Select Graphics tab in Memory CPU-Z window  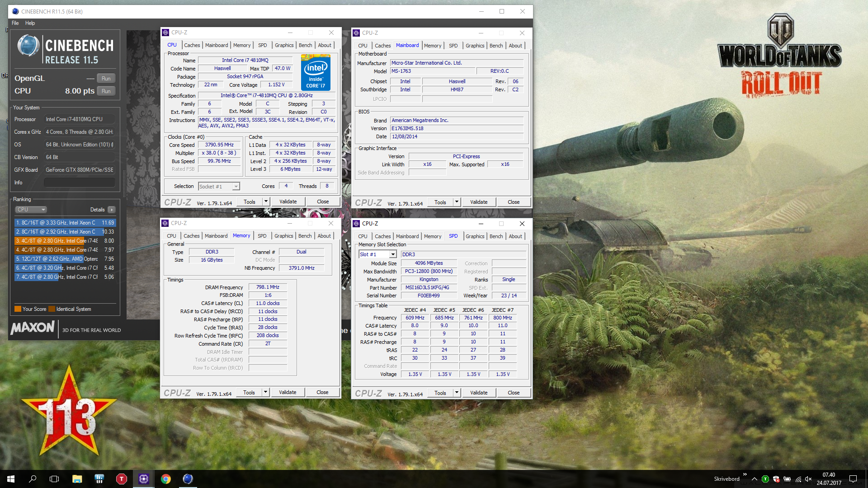[x=283, y=236]
